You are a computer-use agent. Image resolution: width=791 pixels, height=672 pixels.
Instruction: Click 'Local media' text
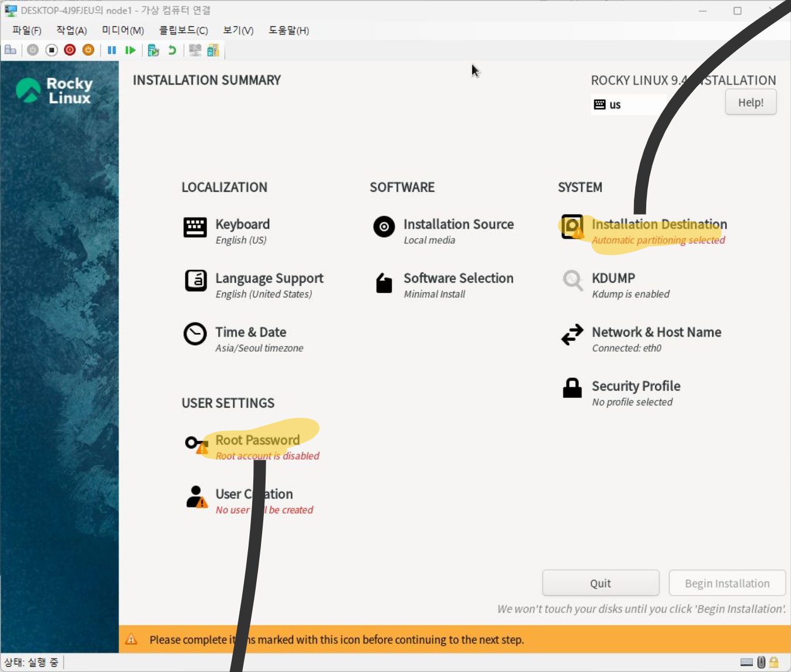429,240
